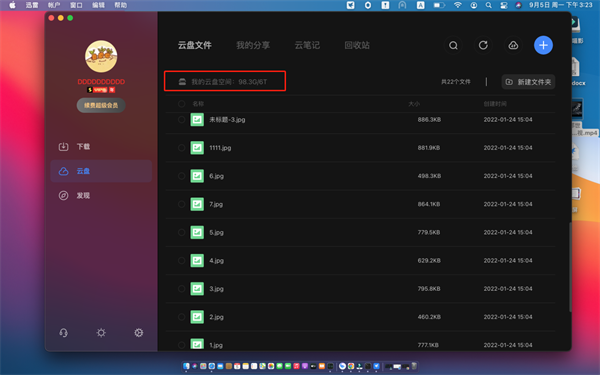Screen dimensions: 600x375
Task: Click the cloud drive storage icon
Action: 182,82
